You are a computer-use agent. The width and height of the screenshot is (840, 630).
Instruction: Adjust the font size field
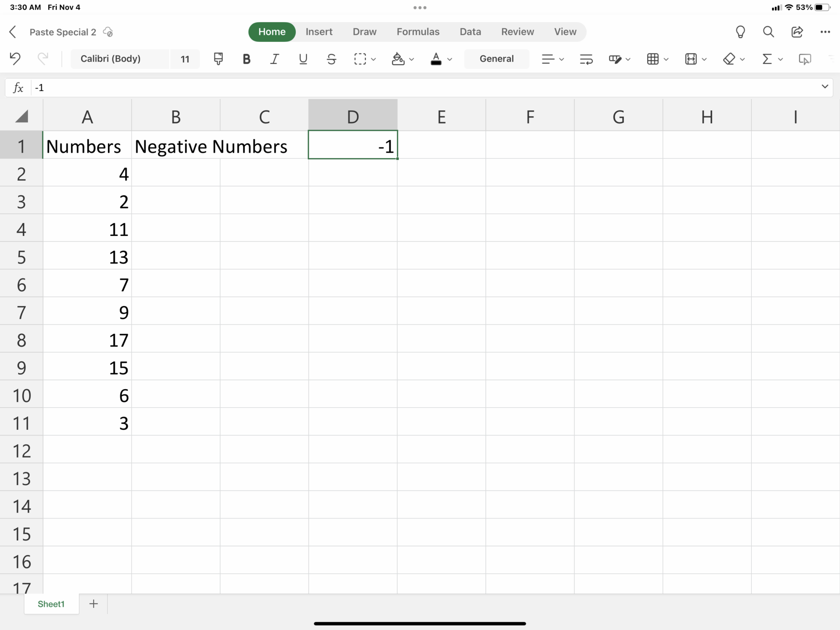[185, 59]
